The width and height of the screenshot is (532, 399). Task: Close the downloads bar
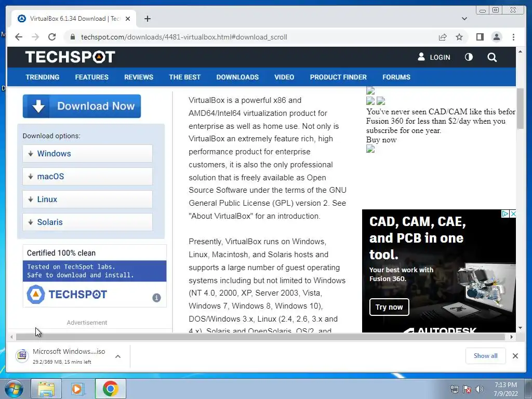515,356
